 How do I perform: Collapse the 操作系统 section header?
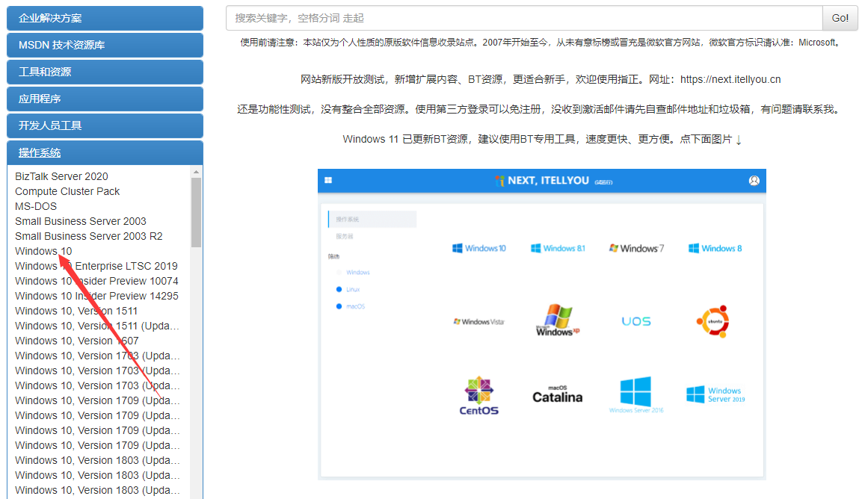point(105,152)
